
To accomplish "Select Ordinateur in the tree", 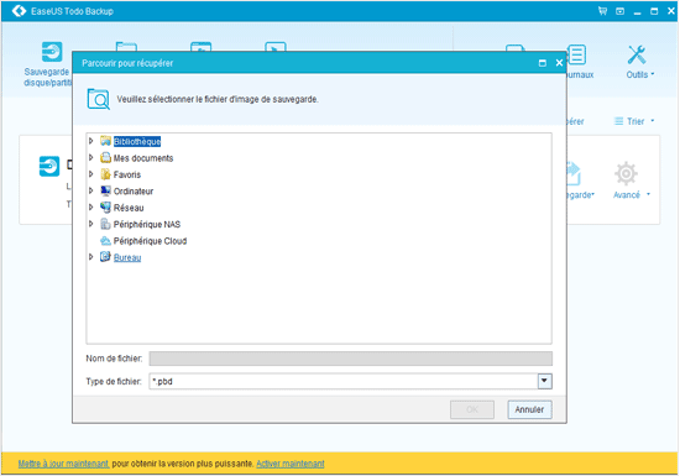I will 133,191.
